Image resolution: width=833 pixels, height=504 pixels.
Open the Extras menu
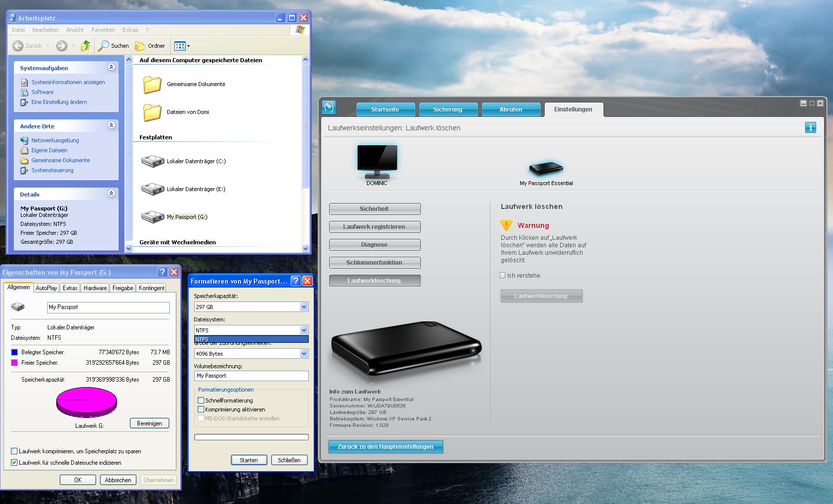[x=130, y=30]
